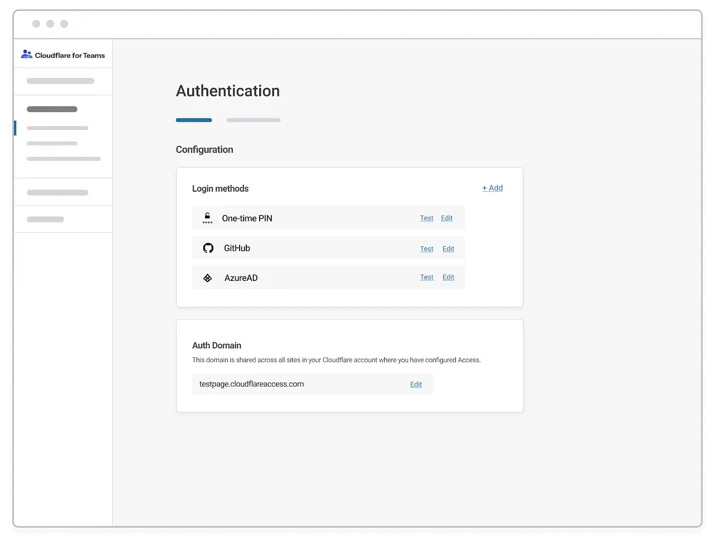This screenshot has width=715, height=539.
Task: Click the AzureAD diamond icon
Action: (207, 278)
